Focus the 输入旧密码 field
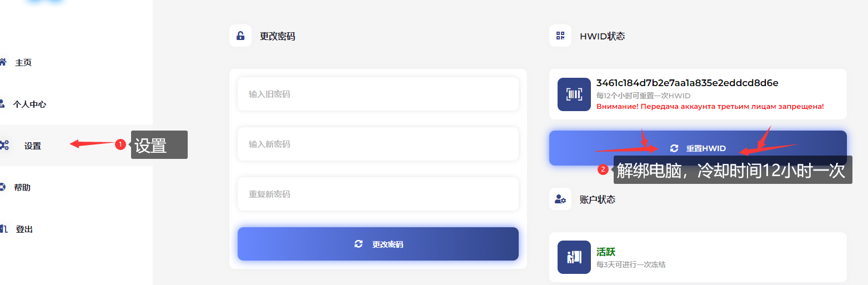Viewport: 868px width, 285px height. point(378,94)
